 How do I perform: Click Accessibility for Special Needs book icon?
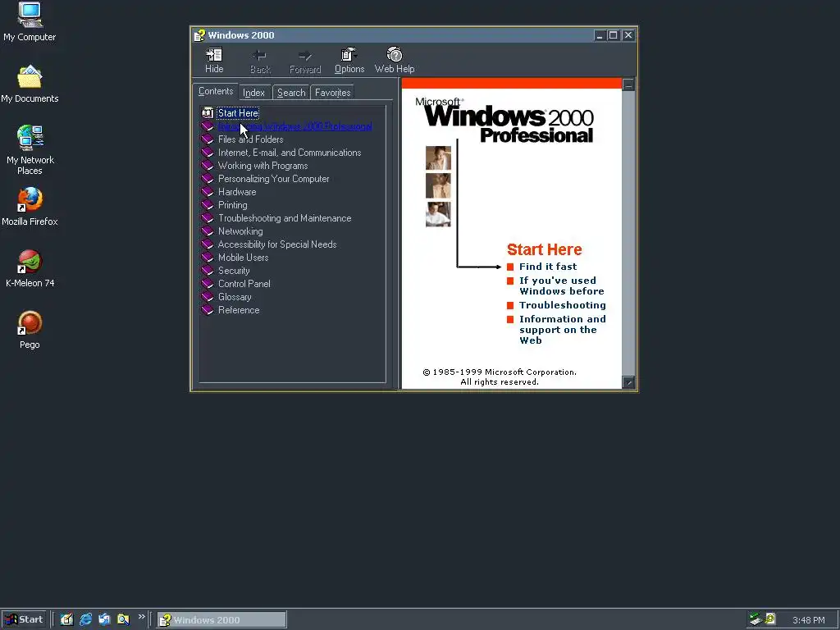click(x=208, y=244)
